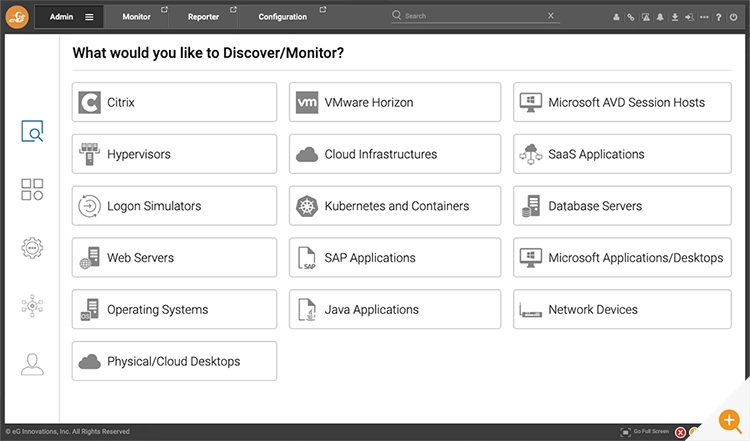
Task: Select the Discover/Monitor sidebar icon
Action: [32, 131]
